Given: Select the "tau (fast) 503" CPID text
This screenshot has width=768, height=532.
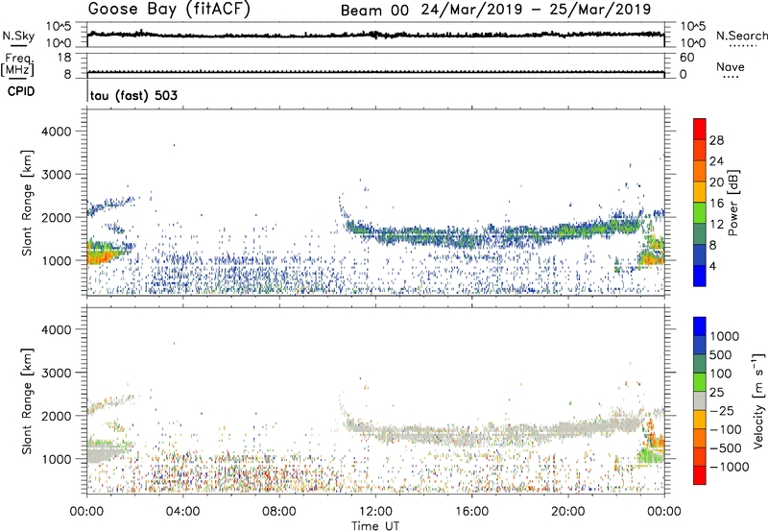Looking at the screenshot, I should [133, 95].
